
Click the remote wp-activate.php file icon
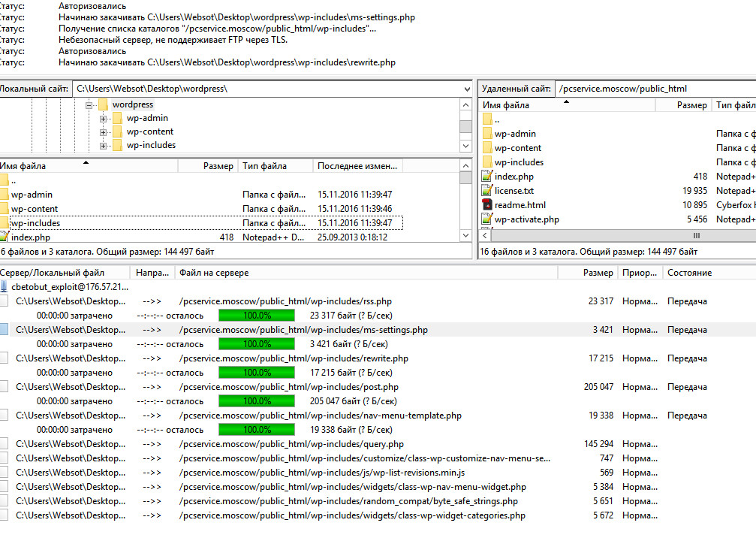pyautogui.click(x=487, y=219)
